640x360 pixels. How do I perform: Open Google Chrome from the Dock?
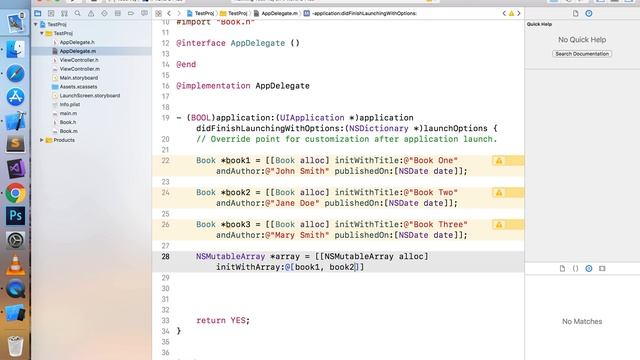point(16,193)
